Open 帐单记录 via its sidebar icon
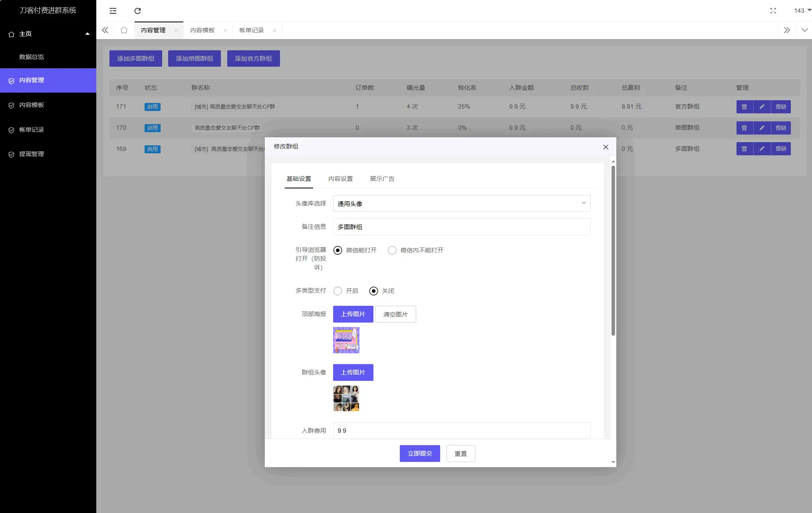Image resolution: width=812 pixels, height=513 pixels. click(12, 129)
